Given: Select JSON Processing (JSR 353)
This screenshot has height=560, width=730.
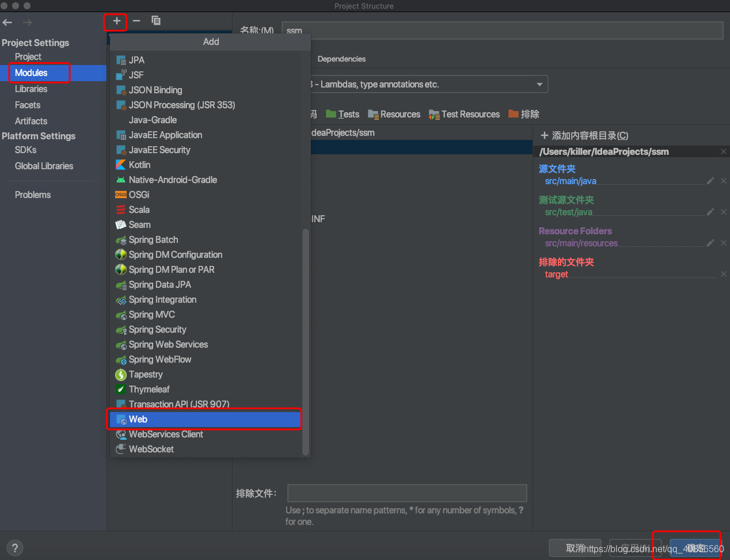Looking at the screenshot, I should 206,105.
